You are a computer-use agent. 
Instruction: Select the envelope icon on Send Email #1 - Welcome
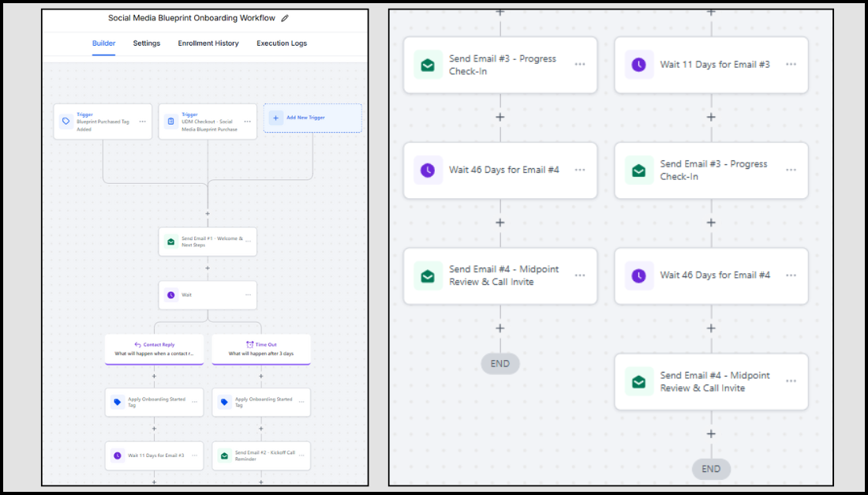pyautogui.click(x=170, y=242)
